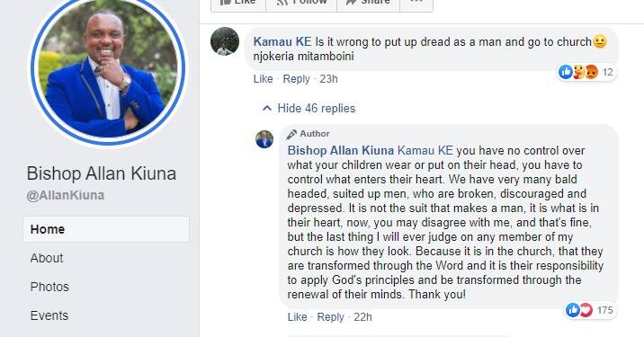Reply to Kamau KE's comment
This screenshot has width=644, height=337.
[296, 79]
